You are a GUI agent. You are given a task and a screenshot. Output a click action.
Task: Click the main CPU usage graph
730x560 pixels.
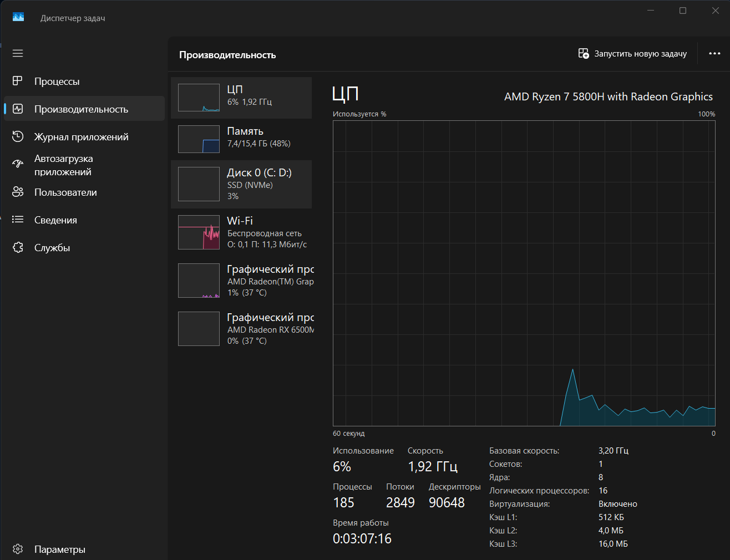(524, 273)
